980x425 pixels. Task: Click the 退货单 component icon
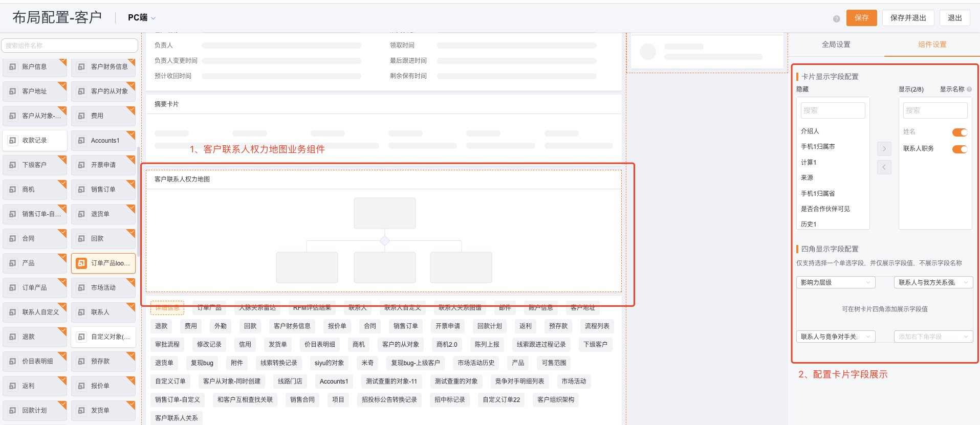81,214
